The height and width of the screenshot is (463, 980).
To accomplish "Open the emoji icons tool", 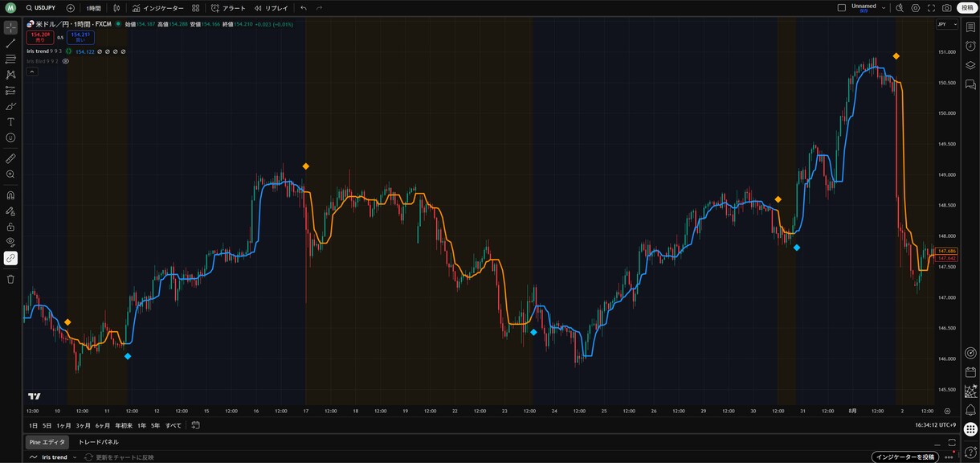I will [x=10, y=137].
